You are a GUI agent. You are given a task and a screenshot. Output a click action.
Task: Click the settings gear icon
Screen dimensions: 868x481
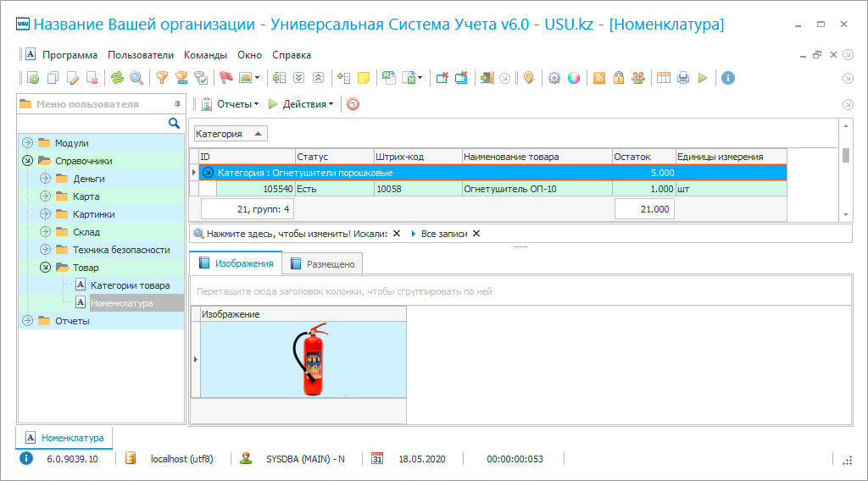coord(554,78)
